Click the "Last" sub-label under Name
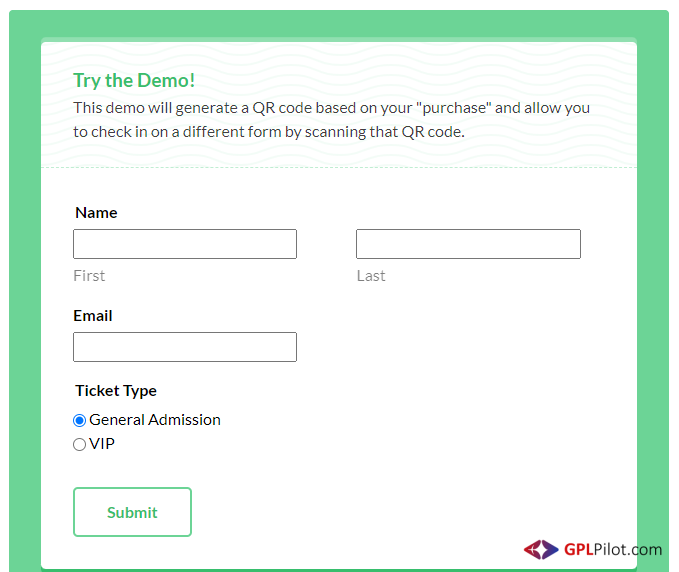The height and width of the screenshot is (572, 679). click(x=371, y=276)
